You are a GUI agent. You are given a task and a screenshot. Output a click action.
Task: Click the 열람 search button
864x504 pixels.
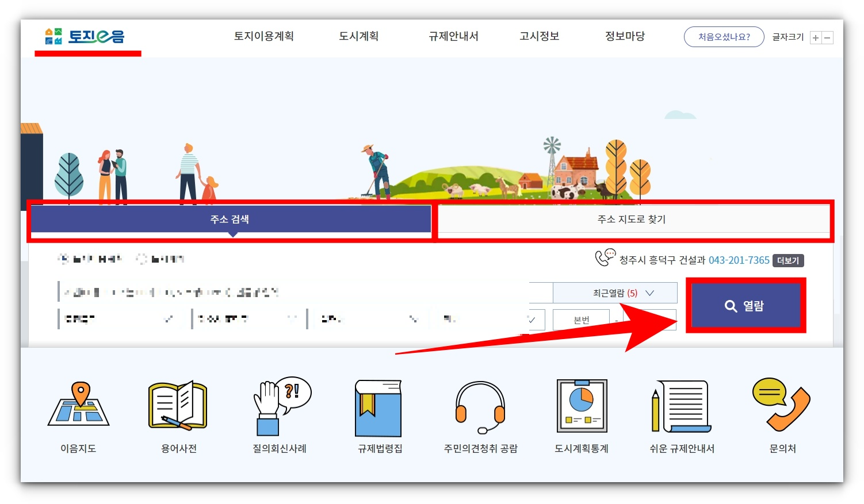(746, 305)
